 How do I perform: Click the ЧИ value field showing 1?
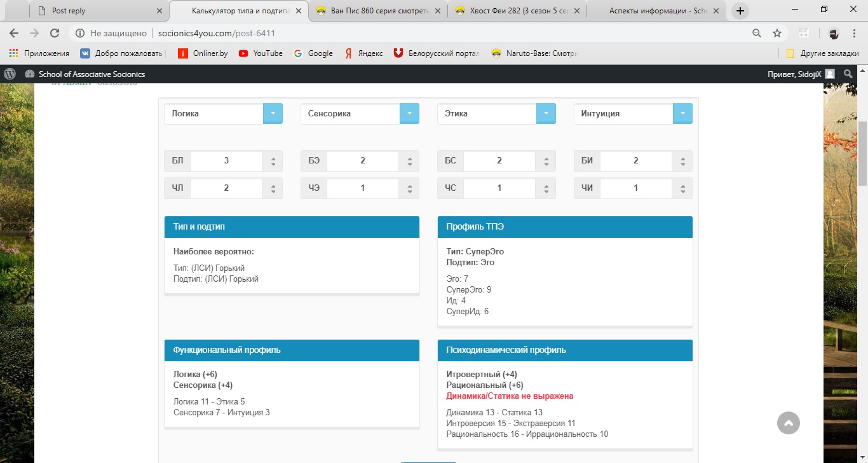pos(636,188)
